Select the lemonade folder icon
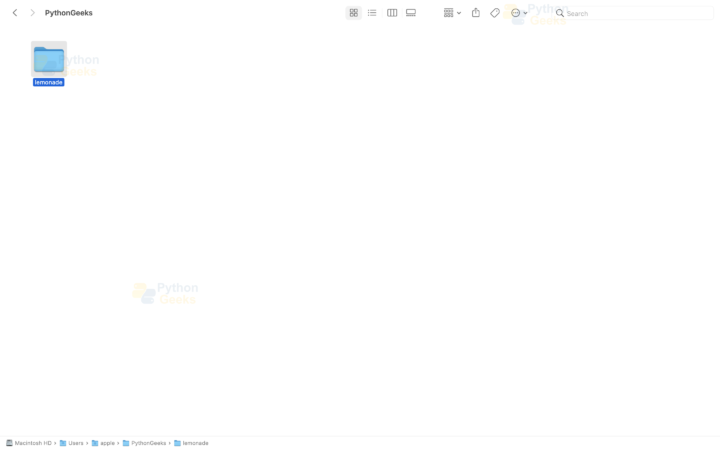The width and height of the screenshot is (720, 450). (49, 59)
